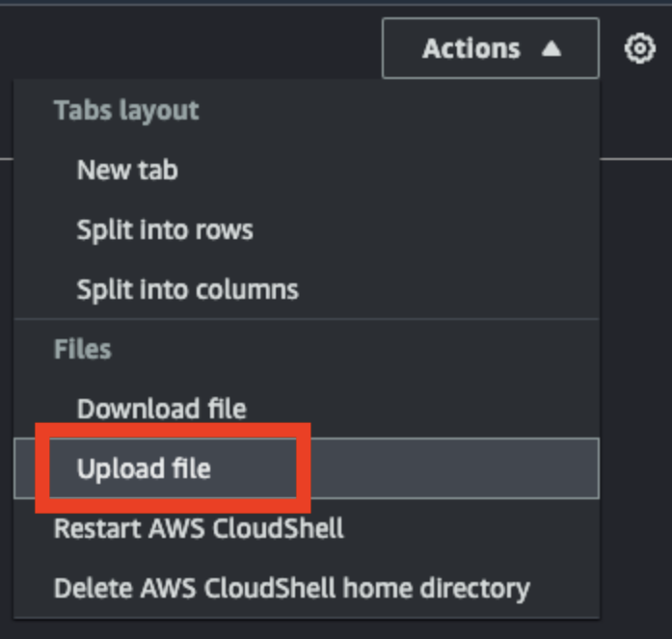Click the Actions dropdown button label
This screenshot has height=639, width=672.
point(471,48)
